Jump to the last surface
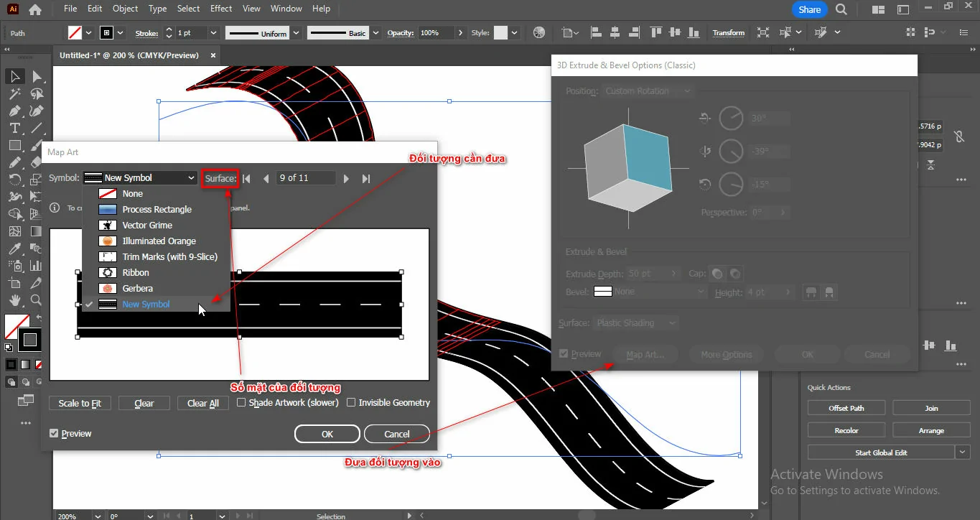980x520 pixels. [366, 178]
